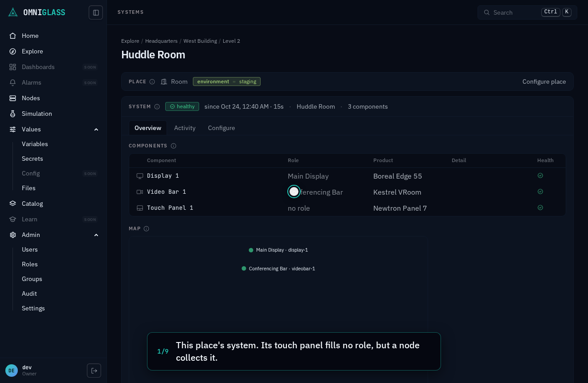
Task: Click the Components info icon
Action: click(173, 146)
